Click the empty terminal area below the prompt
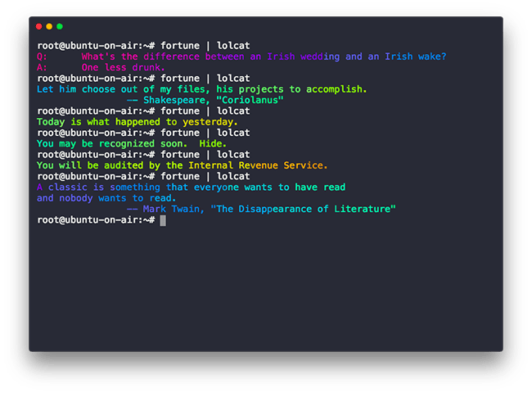 coord(266,288)
